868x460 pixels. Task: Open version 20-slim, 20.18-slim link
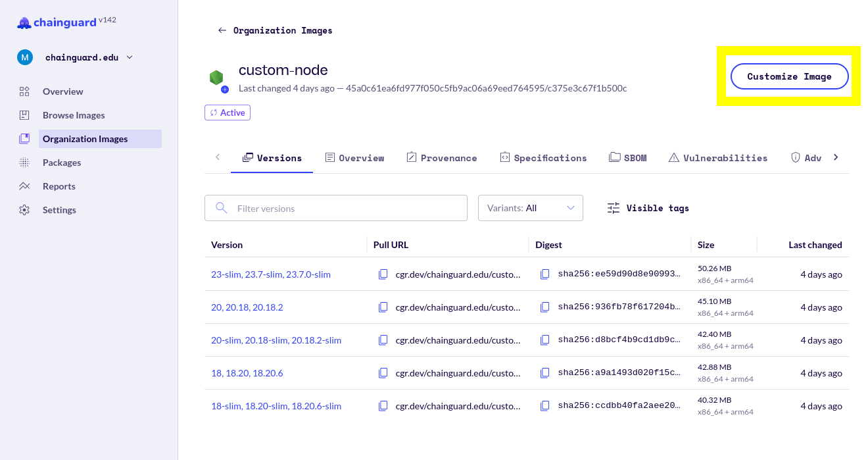point(276,340)
